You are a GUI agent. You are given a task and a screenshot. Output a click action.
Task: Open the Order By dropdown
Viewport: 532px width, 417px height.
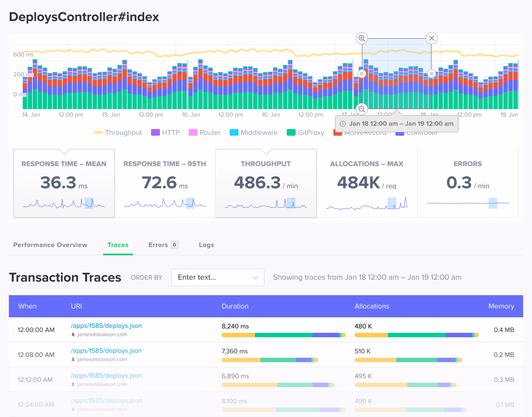pyautogui.click(x=218, y=277)
